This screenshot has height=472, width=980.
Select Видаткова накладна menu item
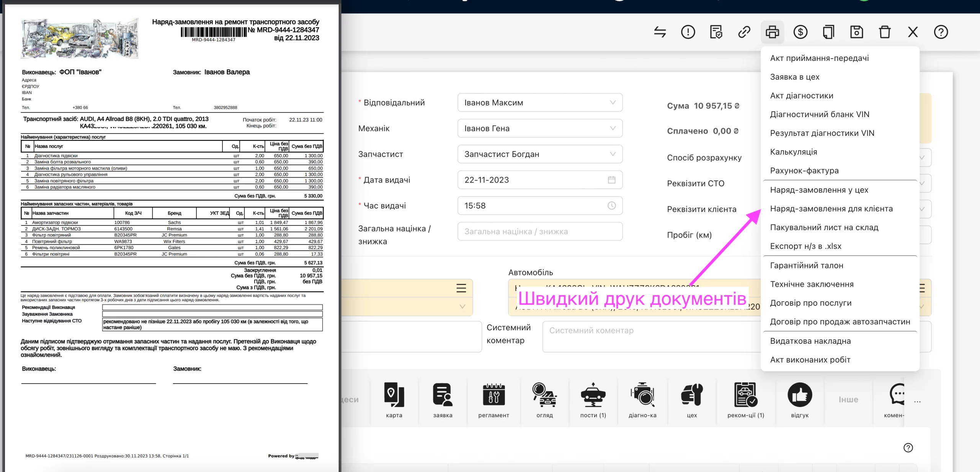point(840,341)
